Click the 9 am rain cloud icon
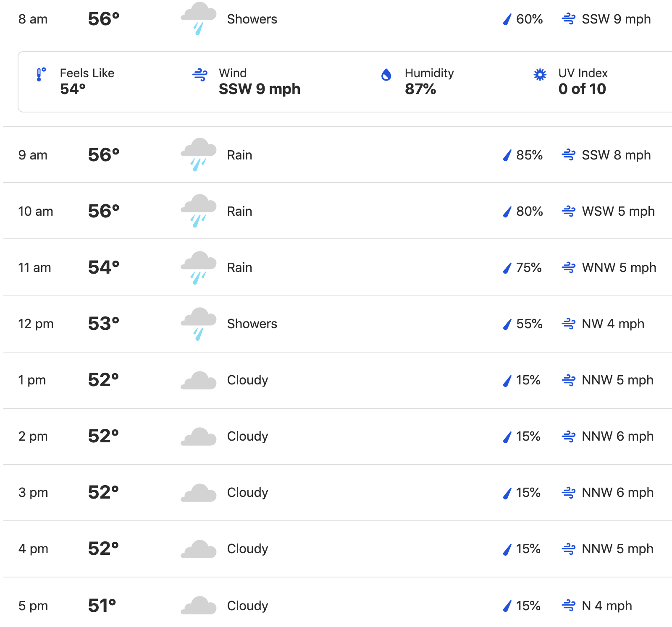Screen dimensions: 672x627 199,154
